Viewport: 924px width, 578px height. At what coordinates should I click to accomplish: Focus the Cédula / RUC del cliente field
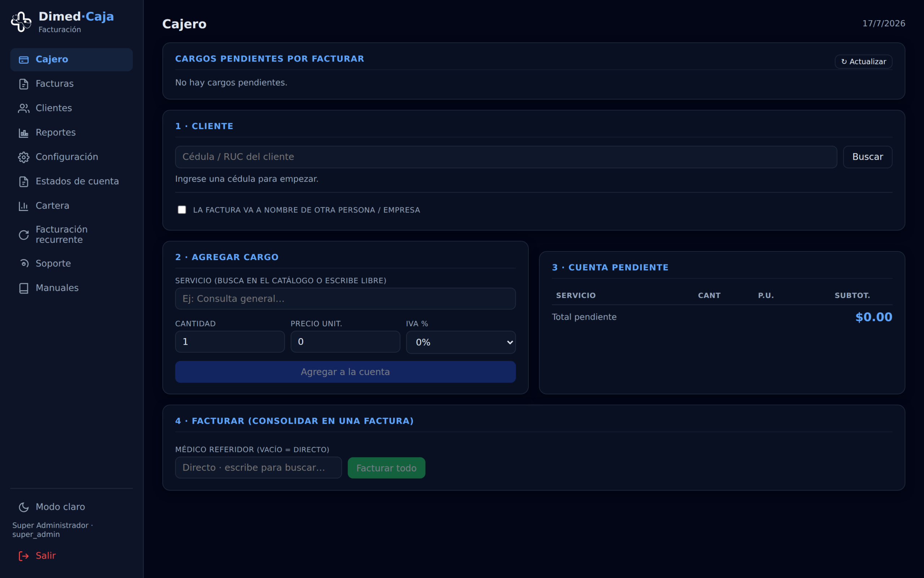(506, 157)
